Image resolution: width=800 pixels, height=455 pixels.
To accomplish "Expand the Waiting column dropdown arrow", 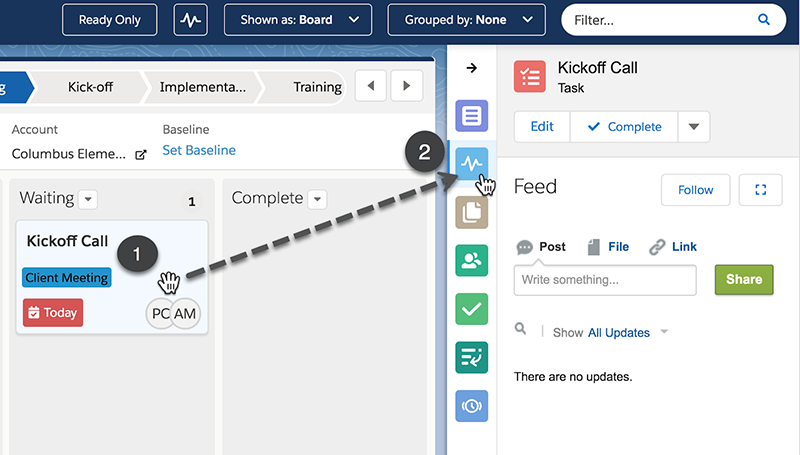I will pyautogui.click(x=88, y=199).
